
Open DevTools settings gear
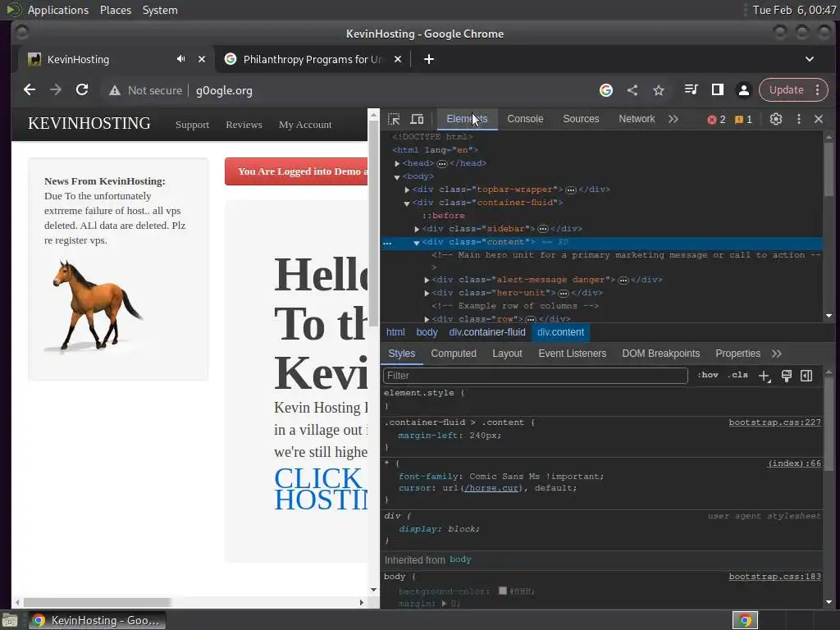point(776,119)
